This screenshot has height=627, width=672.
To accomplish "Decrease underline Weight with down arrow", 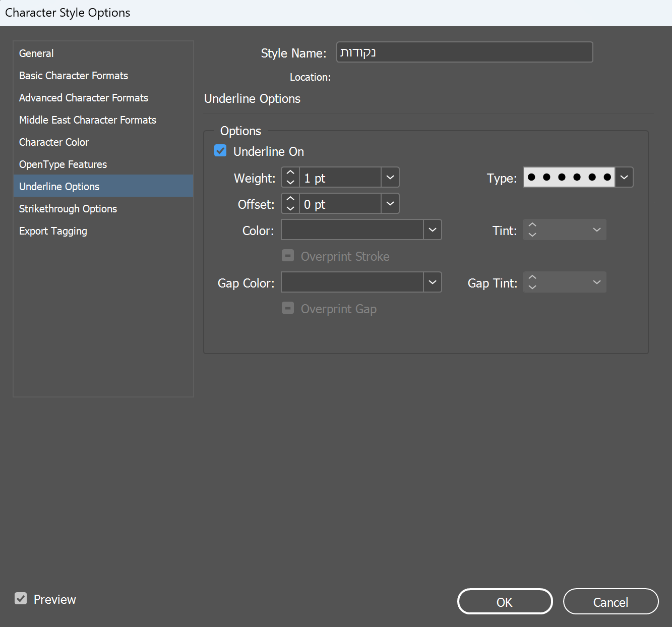I will (x=290, y=182).
